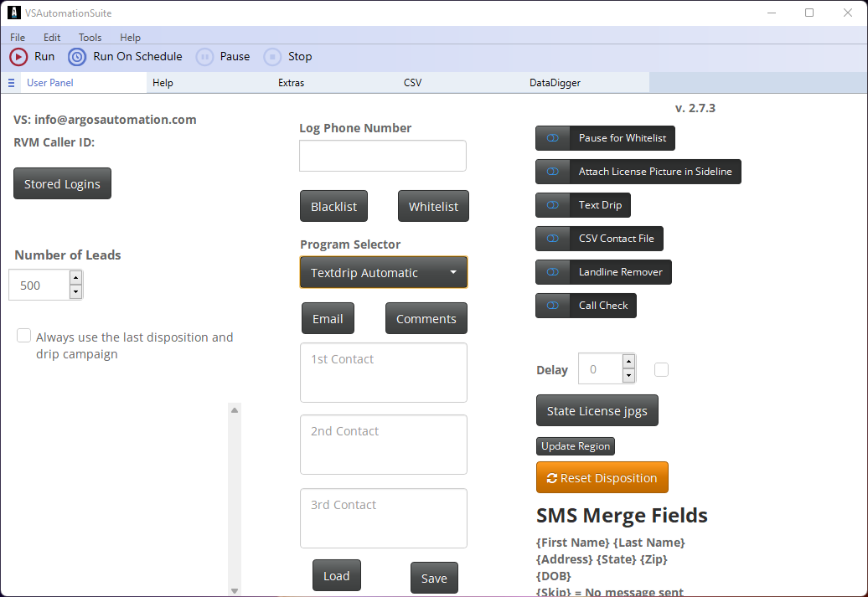Viewport: 868px width, 597px height.
Task: Click the Stop icon in toolbar
Action: 272,57
